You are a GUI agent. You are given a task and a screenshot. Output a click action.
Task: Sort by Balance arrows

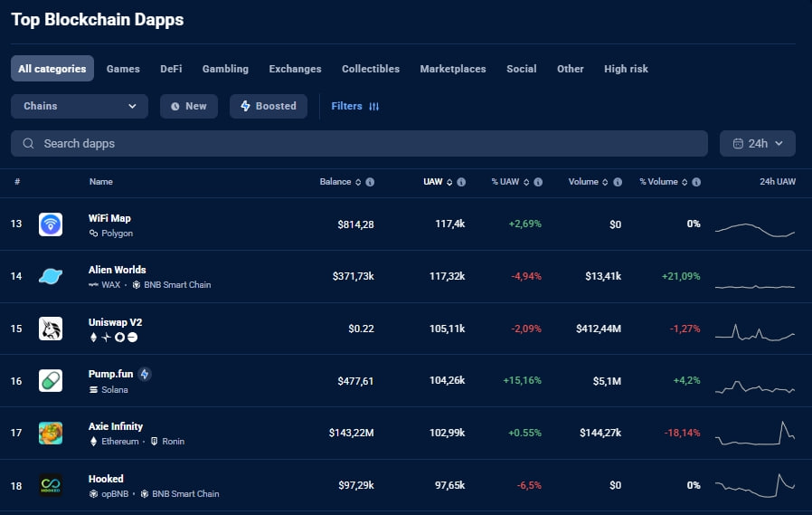pos(358,182)
